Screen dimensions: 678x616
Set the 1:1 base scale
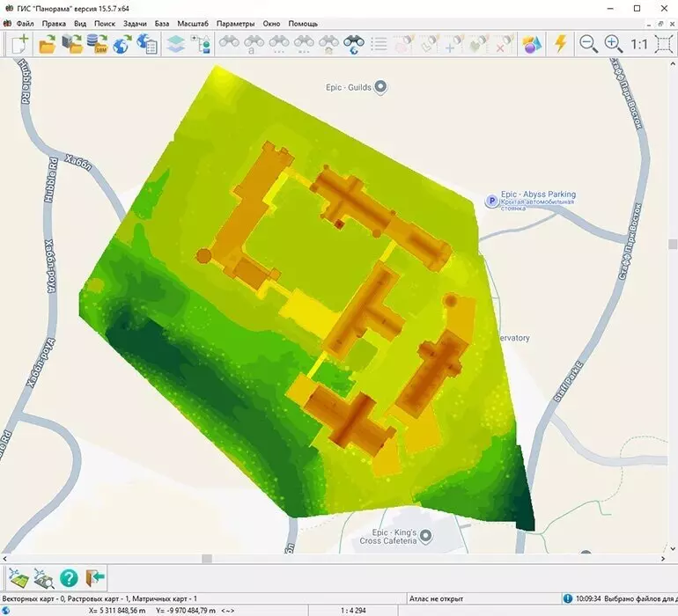point(639,44)
